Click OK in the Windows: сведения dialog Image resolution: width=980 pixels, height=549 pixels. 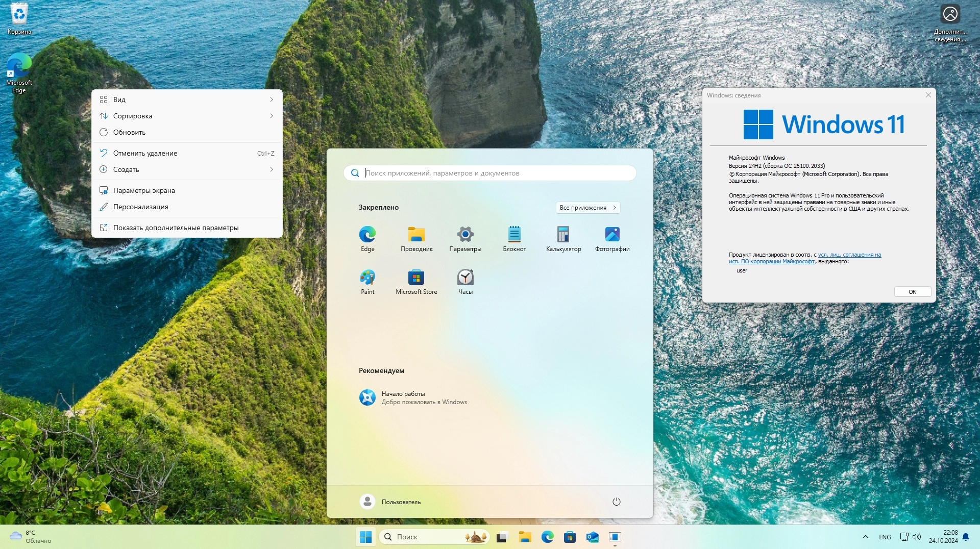point(913,292)
